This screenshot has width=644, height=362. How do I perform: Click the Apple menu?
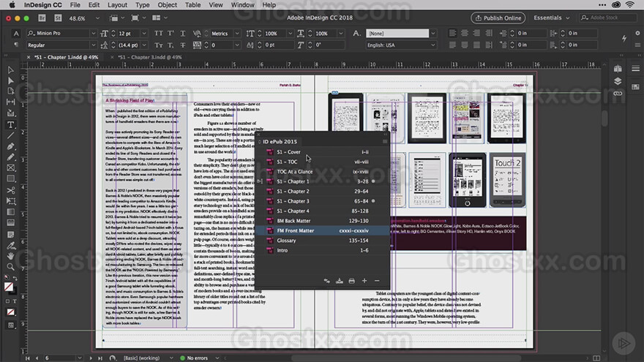[12, 5]
